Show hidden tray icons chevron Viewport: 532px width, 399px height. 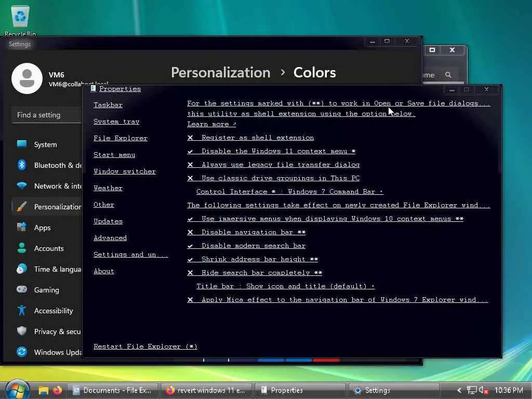click(459, 391)
